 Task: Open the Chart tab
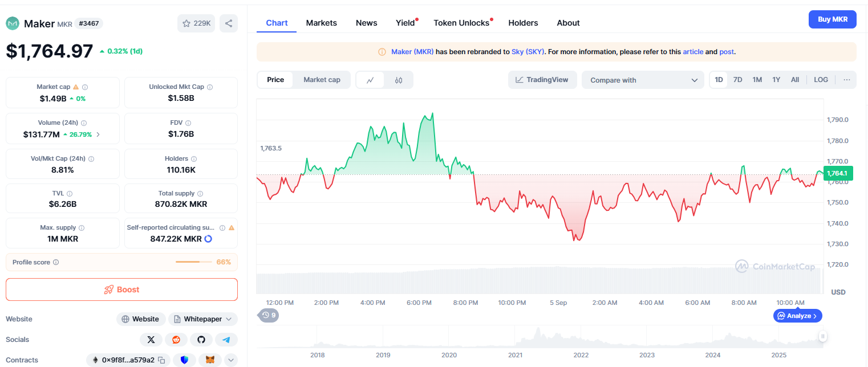coord(277,23)
